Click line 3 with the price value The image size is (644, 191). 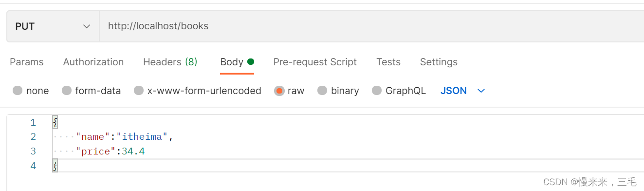coord(348,152)
